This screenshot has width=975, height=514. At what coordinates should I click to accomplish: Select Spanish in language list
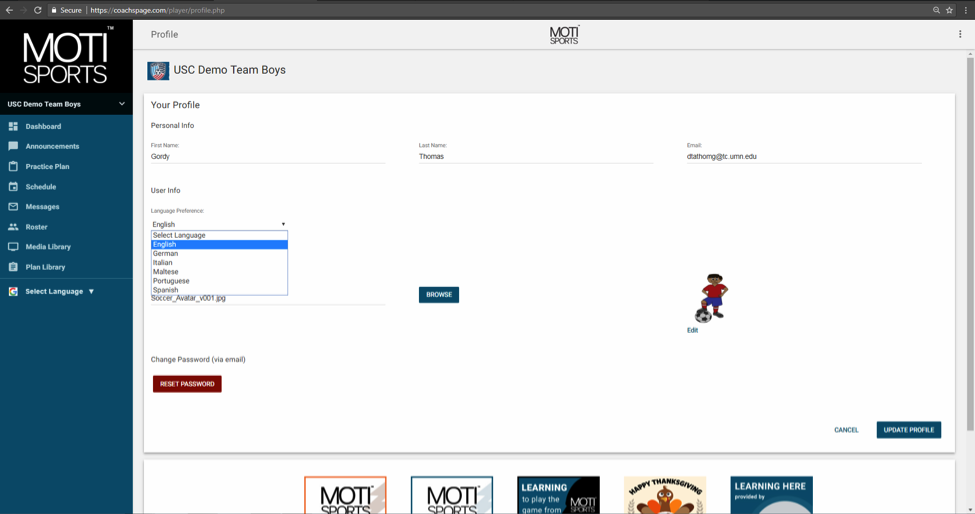(219, 290)
